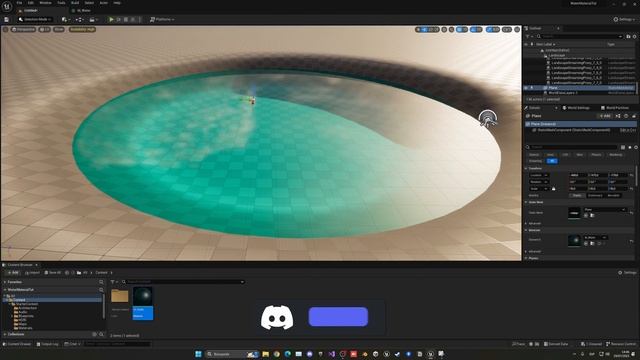Click Import in Content Browser
The image size is (640, 360).
pyautogui.click(x=32, y=273)
